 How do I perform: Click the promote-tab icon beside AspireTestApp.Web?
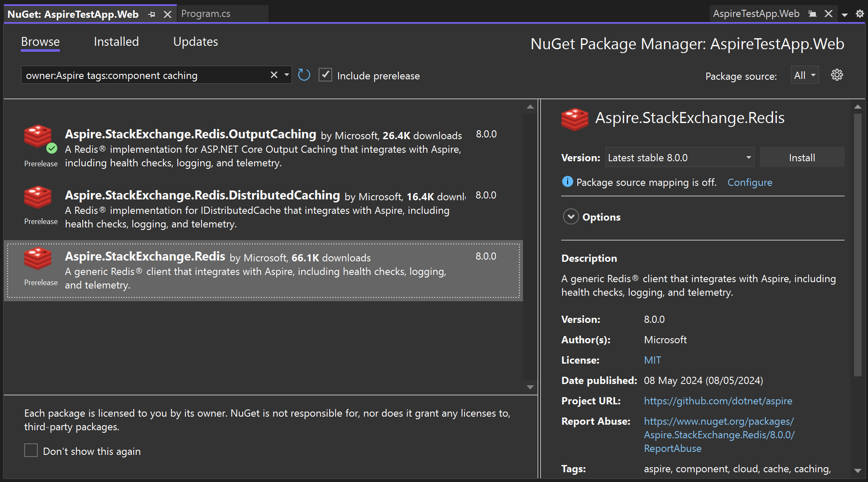click(812, 14)
